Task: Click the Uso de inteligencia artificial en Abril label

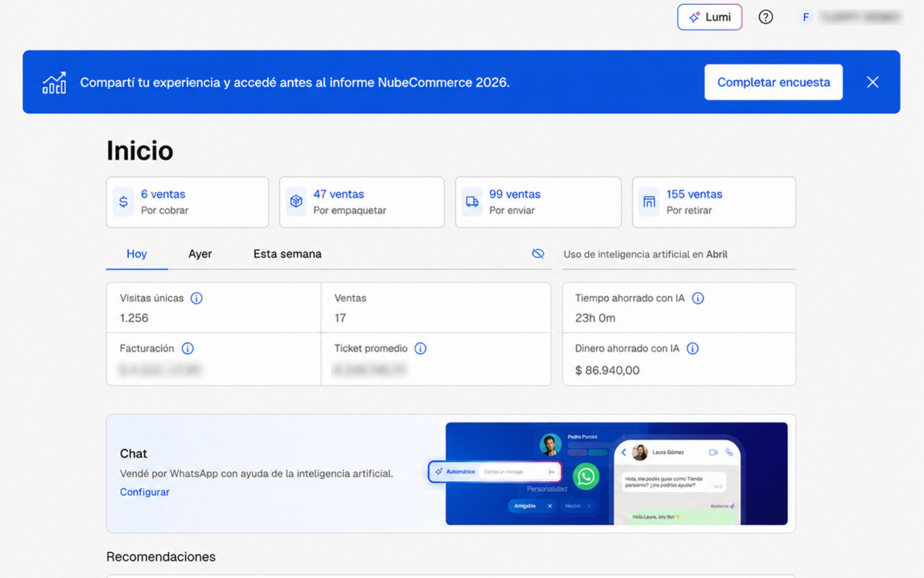Action: (x=645, y=254)
